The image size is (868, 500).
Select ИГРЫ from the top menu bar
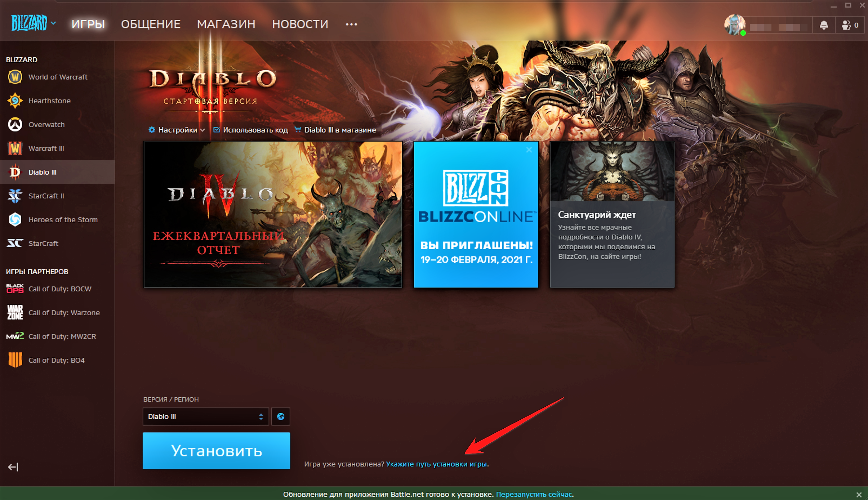point(88,23)
